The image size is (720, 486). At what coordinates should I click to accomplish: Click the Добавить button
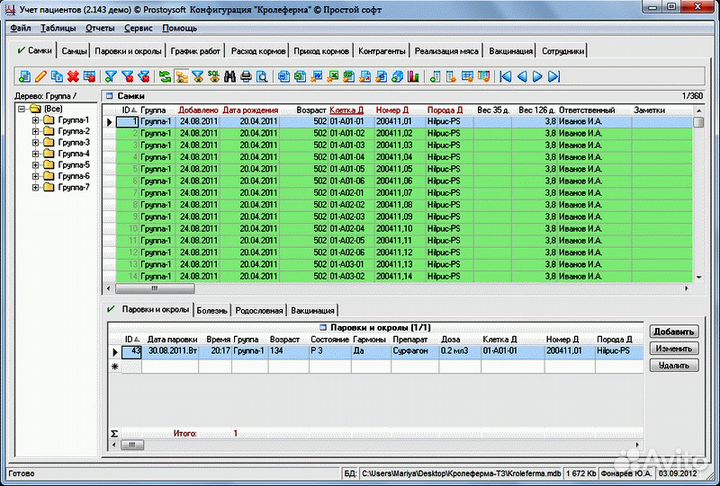(x=671, y=331)
